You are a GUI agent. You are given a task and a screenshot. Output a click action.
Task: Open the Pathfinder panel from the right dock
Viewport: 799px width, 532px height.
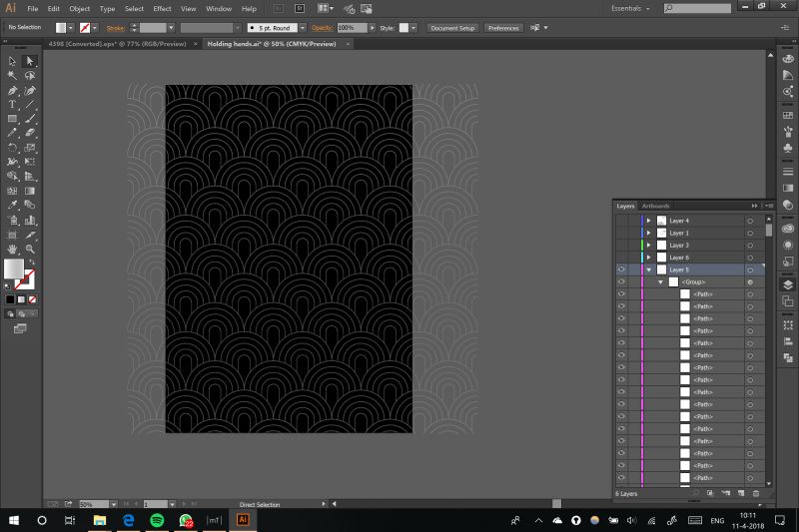788,358
